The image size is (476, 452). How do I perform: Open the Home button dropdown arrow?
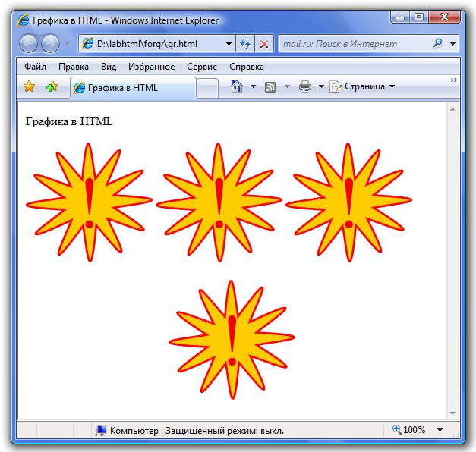[x=253, y=86]
